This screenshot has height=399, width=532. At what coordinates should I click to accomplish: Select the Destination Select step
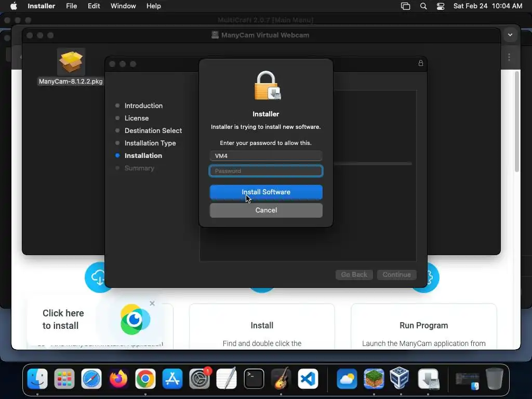(153, 130)
